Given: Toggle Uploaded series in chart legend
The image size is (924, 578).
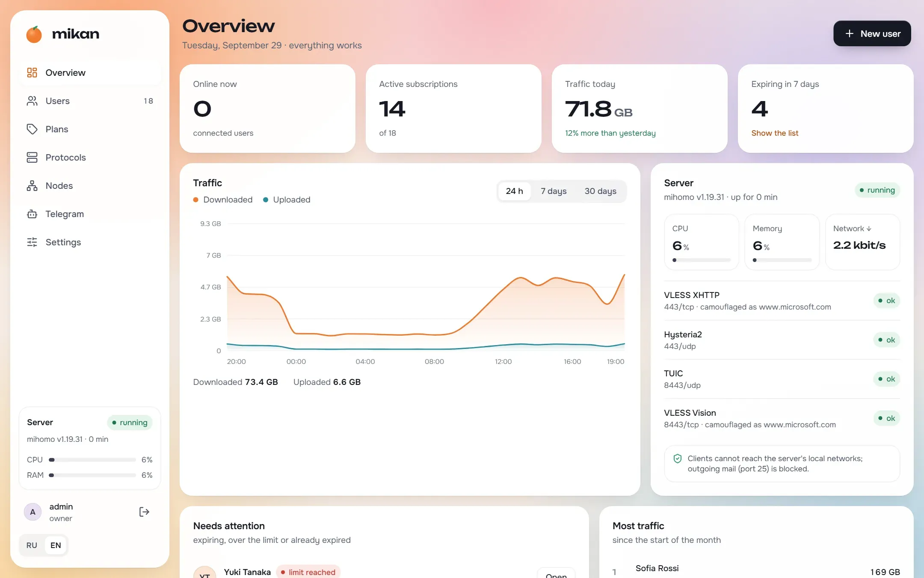Looking at the screenshot, I should tap(287, 200).
